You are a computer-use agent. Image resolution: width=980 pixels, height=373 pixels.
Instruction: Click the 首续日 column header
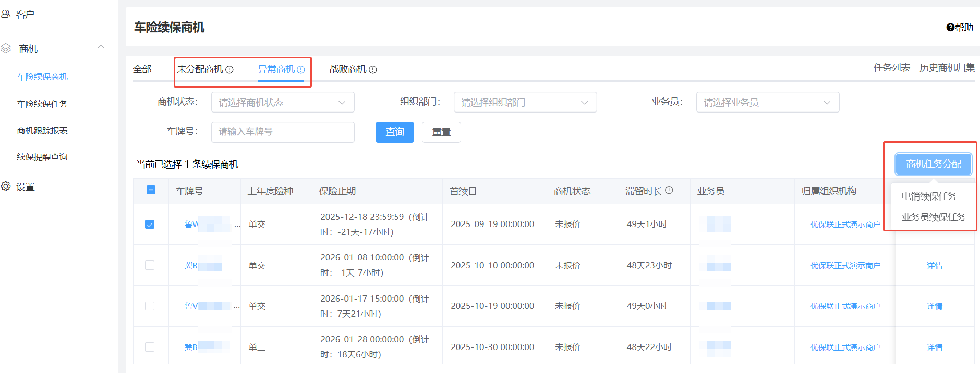pos(463,191)
